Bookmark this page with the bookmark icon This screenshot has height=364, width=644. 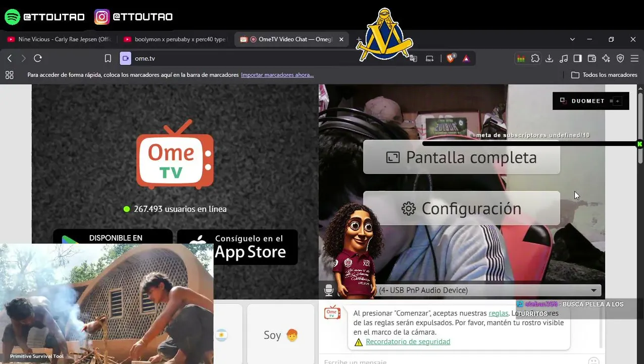coord(108,59)
